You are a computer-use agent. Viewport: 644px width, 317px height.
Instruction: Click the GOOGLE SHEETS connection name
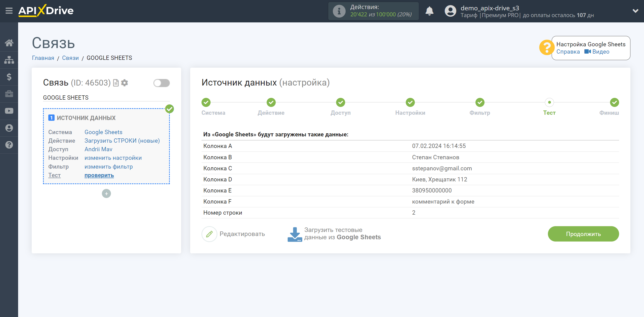pos(66,98)
